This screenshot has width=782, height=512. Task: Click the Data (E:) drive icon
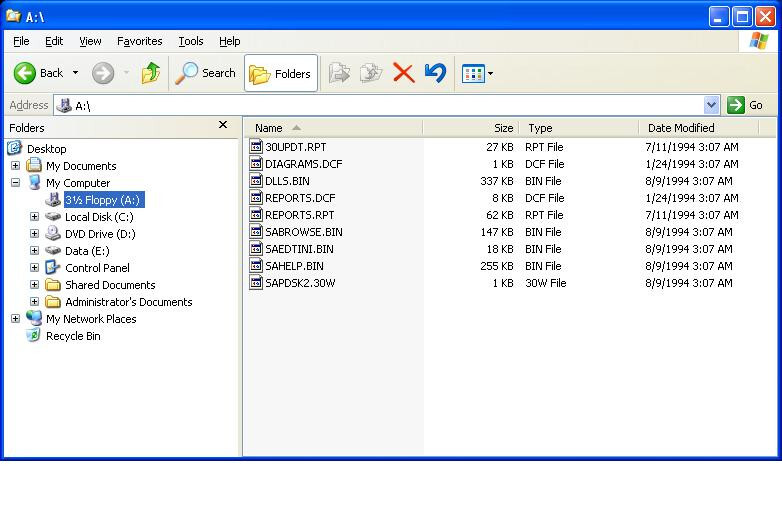53,251
